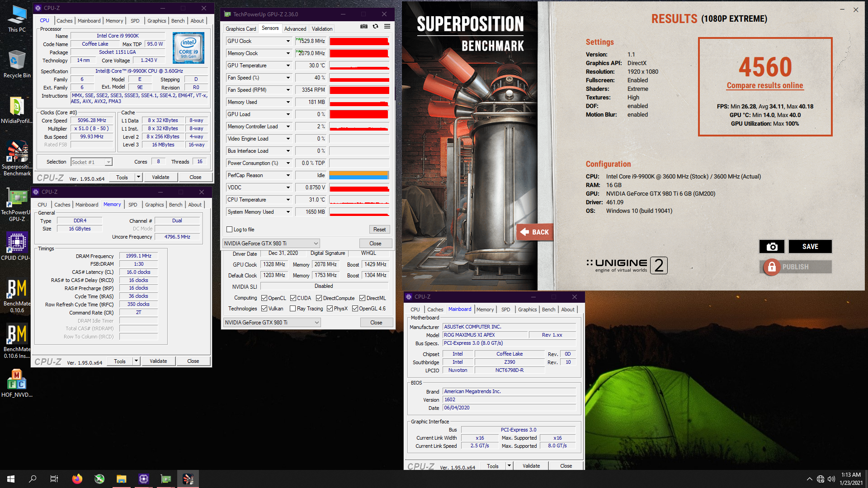Image resolution: width=868 pixels, height=488 pixels.
Task: Click the lock icon on Publish
Action: coord(772,267)
